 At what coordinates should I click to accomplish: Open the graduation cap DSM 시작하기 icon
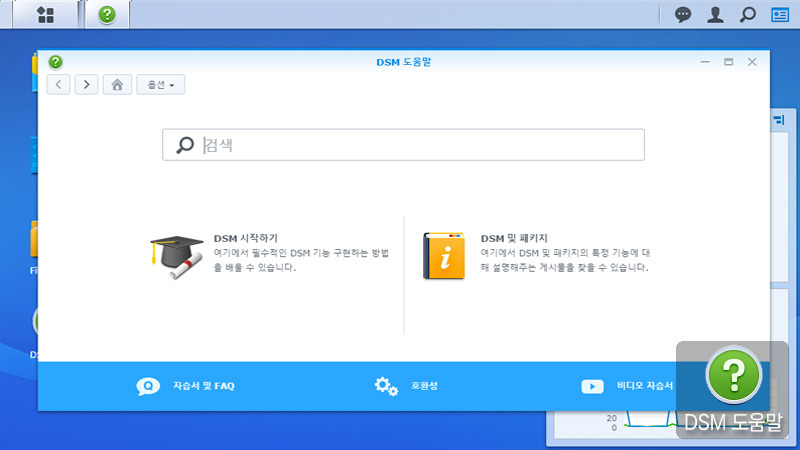pos(177,257)
